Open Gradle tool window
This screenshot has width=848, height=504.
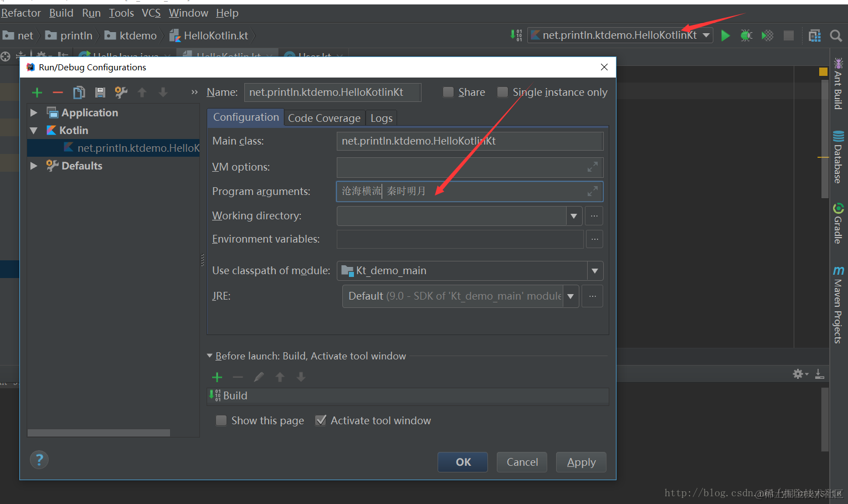click(838, 223)
